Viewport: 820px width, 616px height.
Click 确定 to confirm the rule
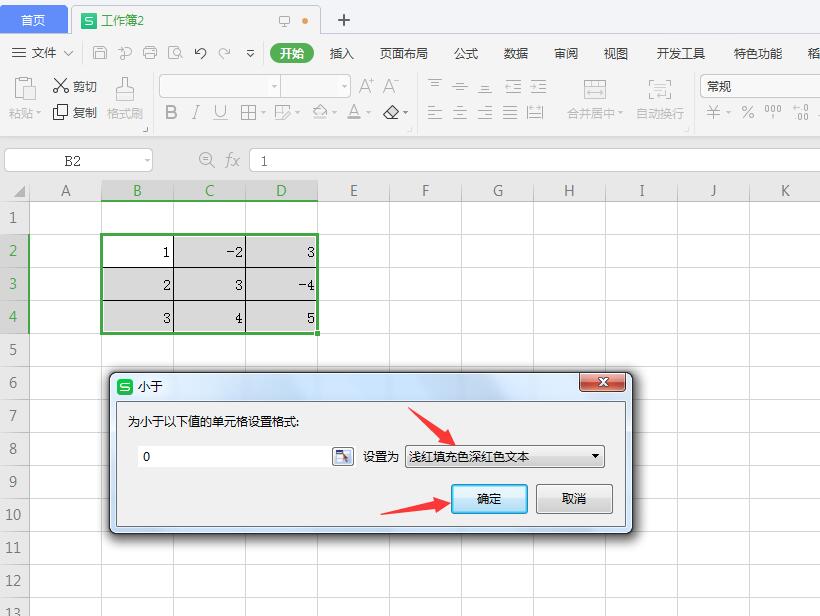(x=489, y=498)
